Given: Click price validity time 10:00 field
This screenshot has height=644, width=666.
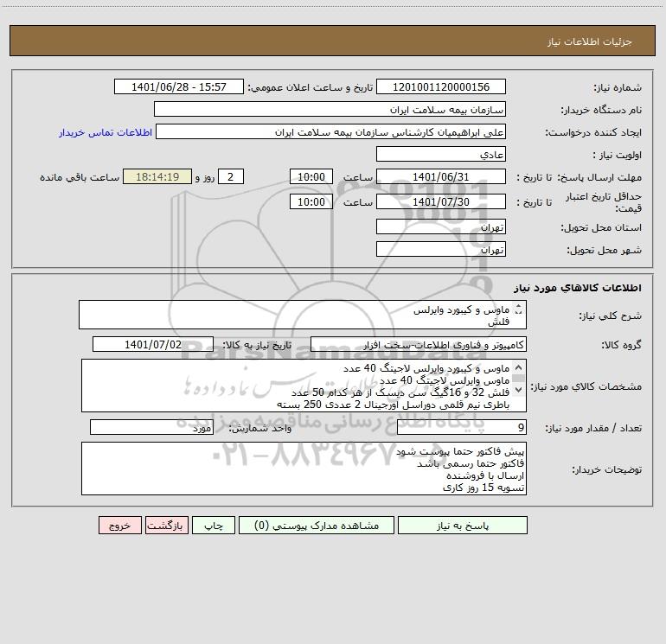Looking at the screenshot, I should point(311,201).
